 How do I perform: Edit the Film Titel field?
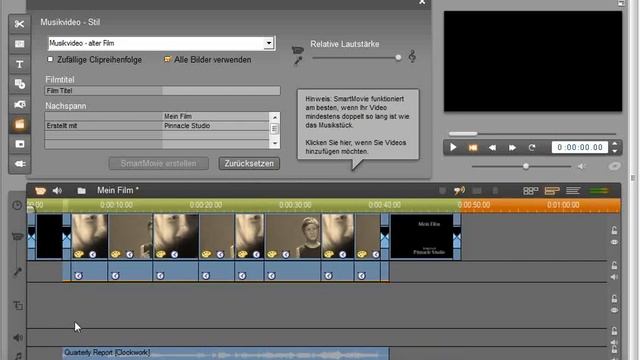(162, 91)
